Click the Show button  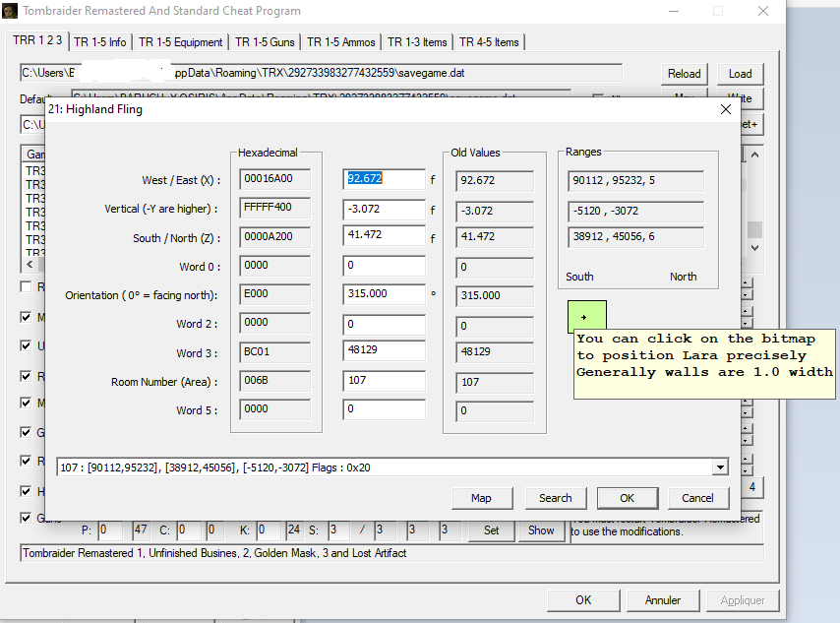(x=541, y=530)
